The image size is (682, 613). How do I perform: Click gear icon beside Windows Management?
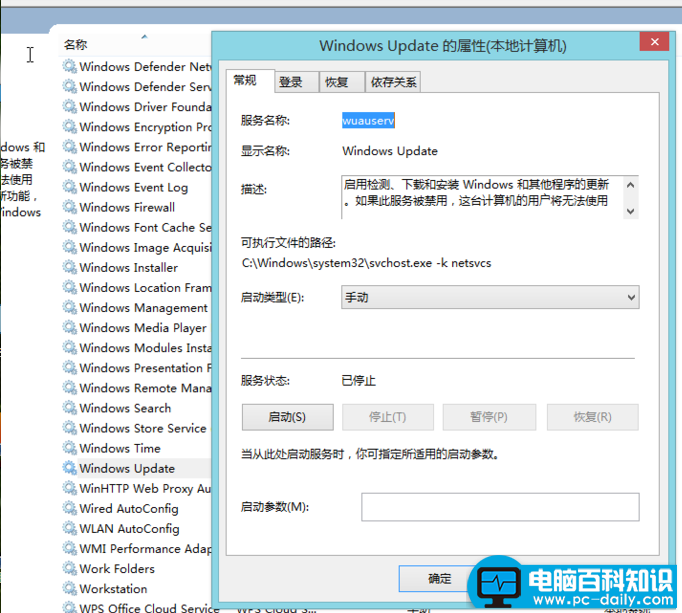tap(69, 307)
